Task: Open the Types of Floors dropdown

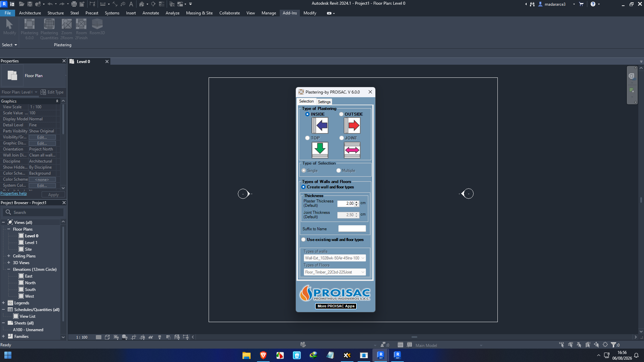Action: [x=335, y=272]
